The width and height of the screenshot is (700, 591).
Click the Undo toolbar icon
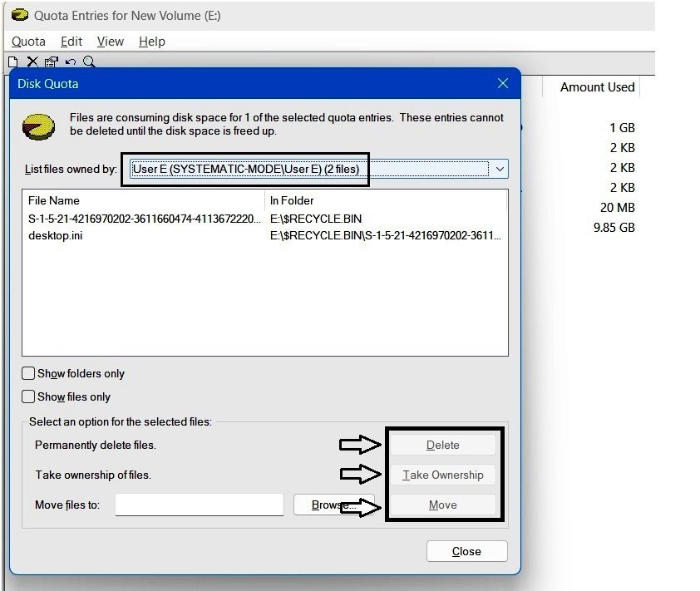70,62
